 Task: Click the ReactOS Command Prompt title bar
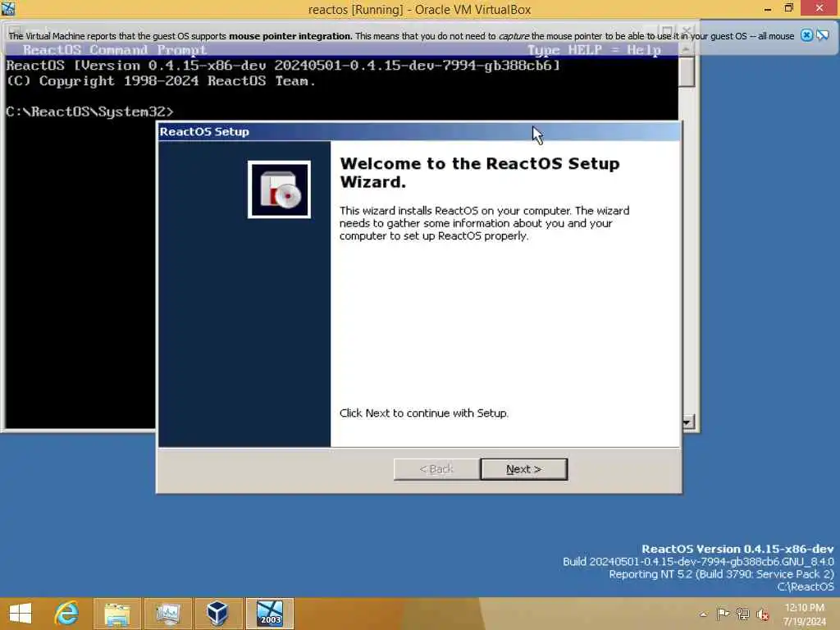click(342, 50)
